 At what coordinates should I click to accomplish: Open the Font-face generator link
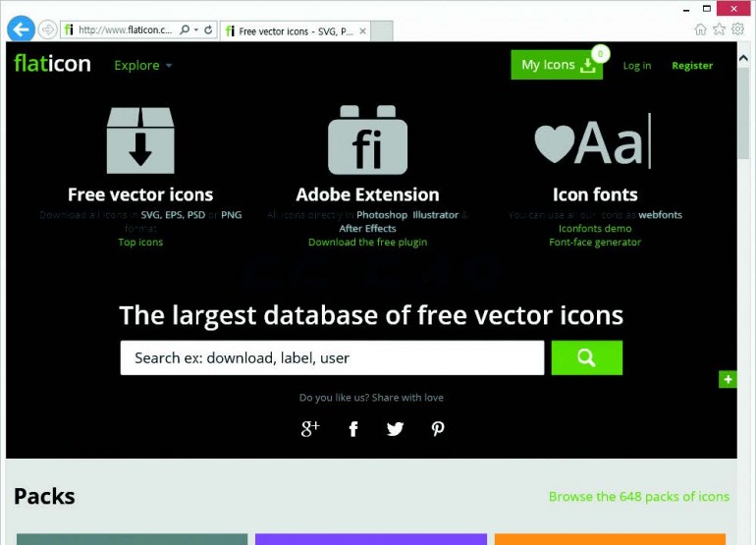point(595,243)
